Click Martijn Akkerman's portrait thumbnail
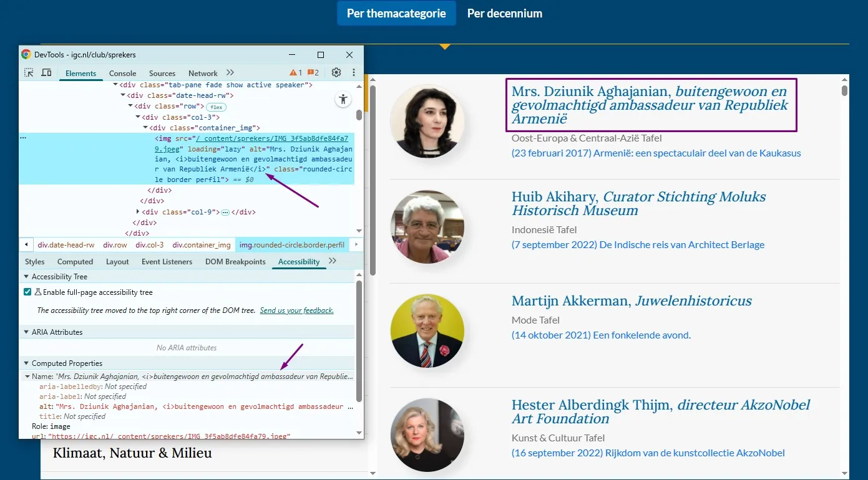868x480 pixels. point(427,331)
